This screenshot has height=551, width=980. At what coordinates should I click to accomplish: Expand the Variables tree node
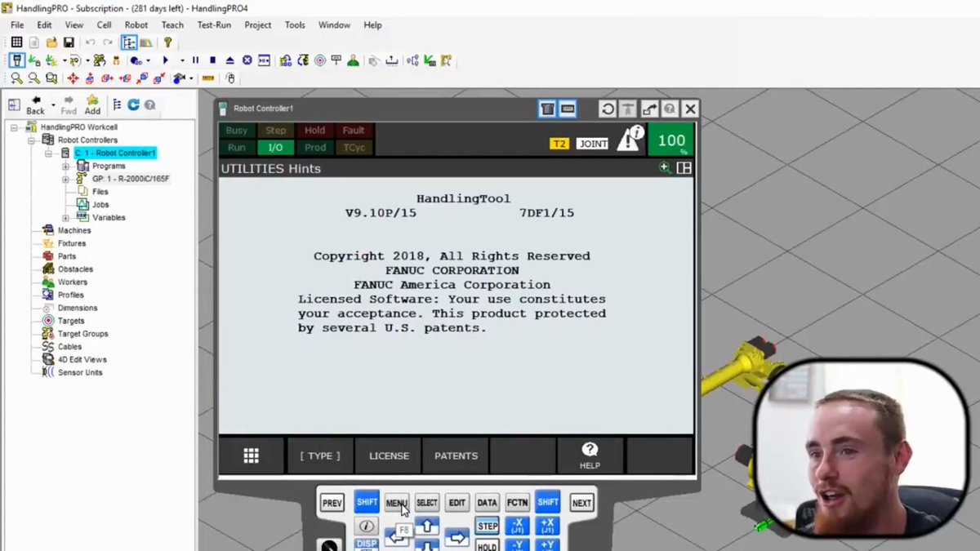[65, 218]
